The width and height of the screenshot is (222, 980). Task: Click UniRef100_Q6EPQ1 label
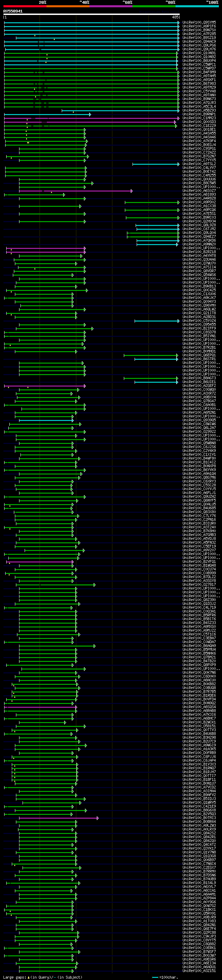pos(199,355)
